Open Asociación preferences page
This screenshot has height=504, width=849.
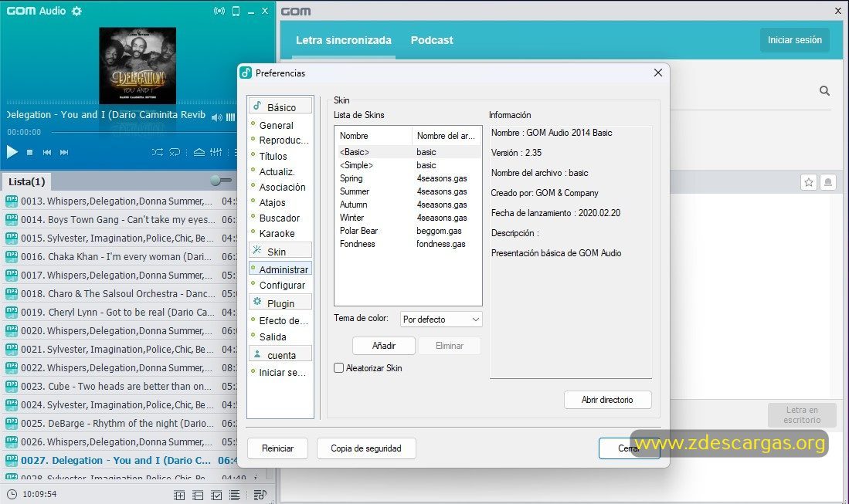[282, 187]
